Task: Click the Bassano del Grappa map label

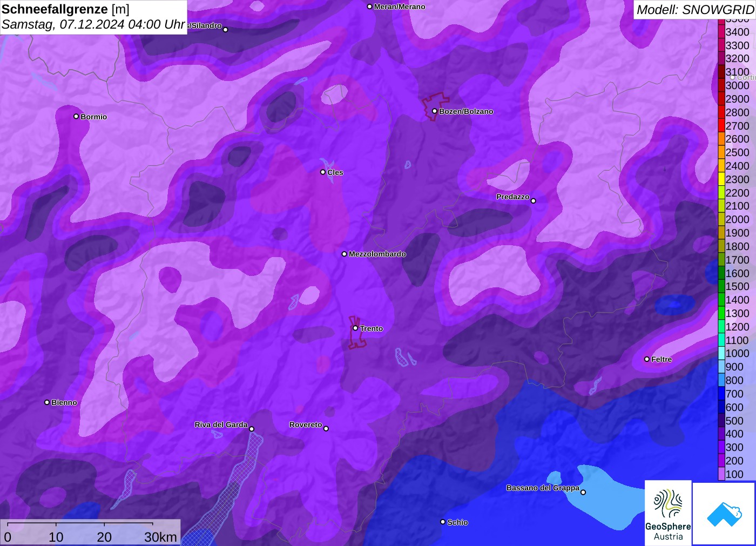Action: (543, 488)
